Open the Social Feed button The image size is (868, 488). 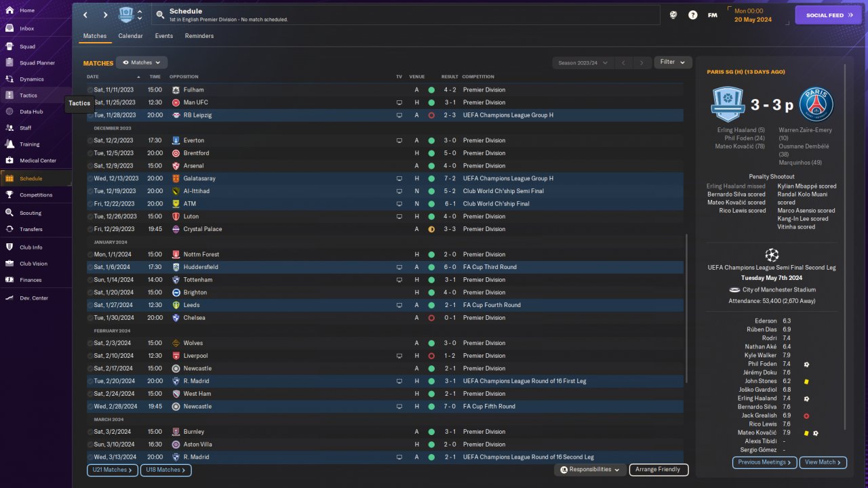(828, 15)
